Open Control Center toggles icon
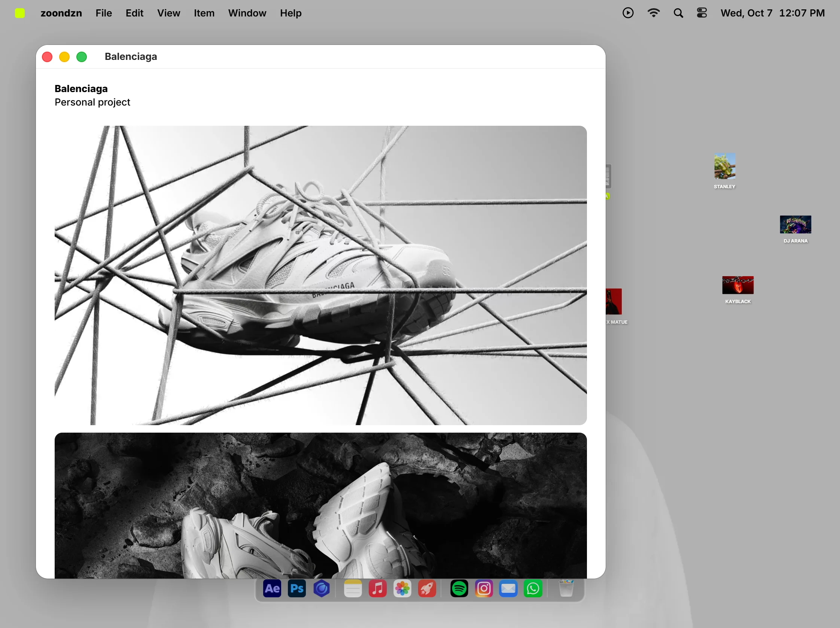This screenshot has height=628, width=840. pyautogui.click(x=702, y=13)
